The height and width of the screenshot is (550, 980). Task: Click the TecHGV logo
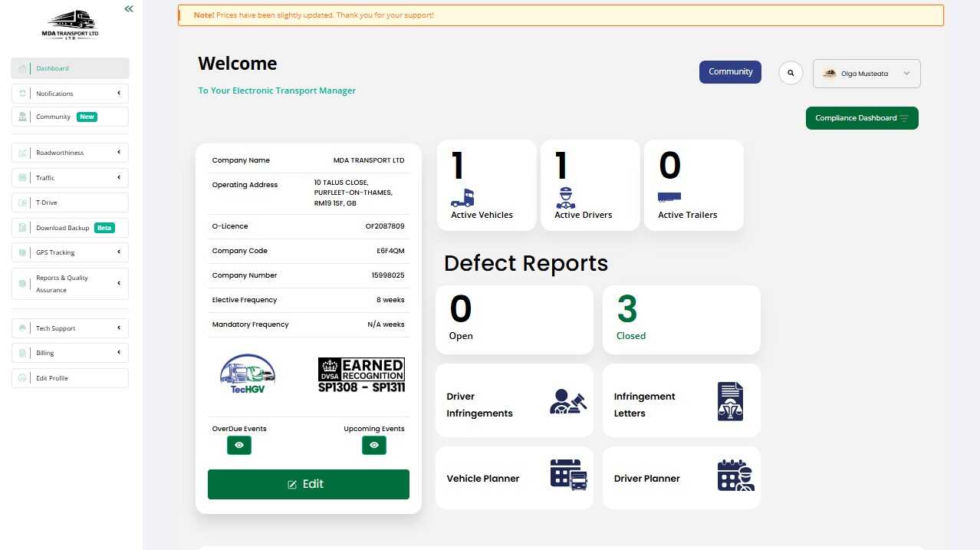(x=247, y=374)
